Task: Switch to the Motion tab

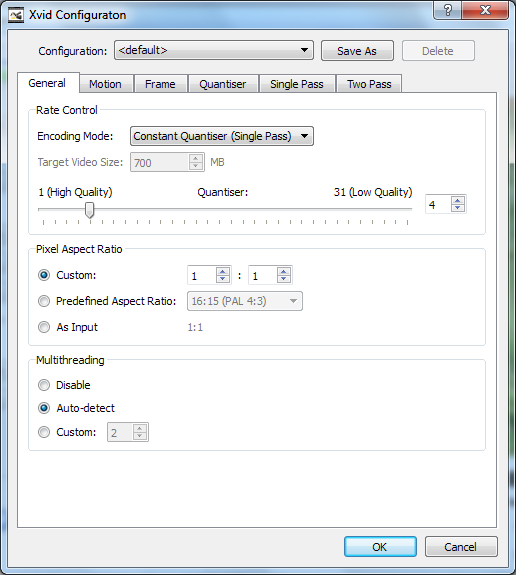Action: click(x=105, y=84)
